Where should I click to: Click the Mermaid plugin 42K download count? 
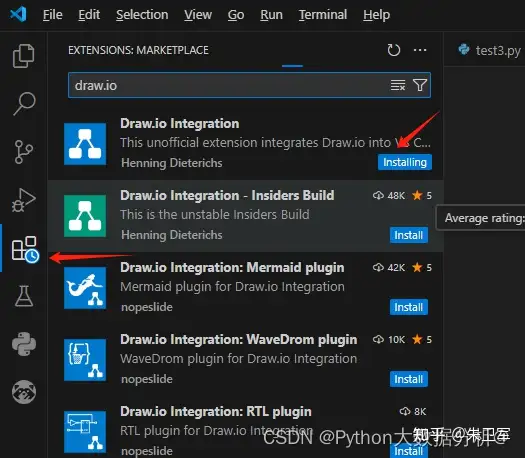(x=389, y=268)
